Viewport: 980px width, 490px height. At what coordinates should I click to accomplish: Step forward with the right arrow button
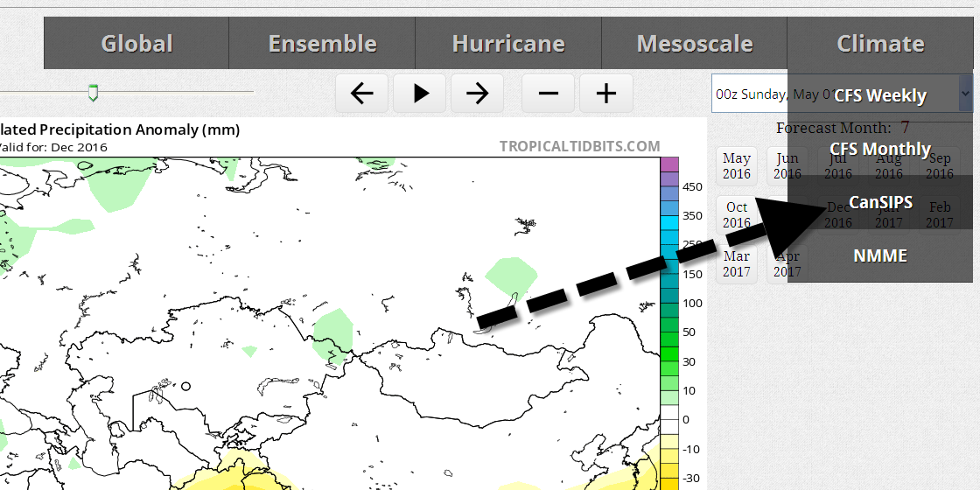pos(478,94)
